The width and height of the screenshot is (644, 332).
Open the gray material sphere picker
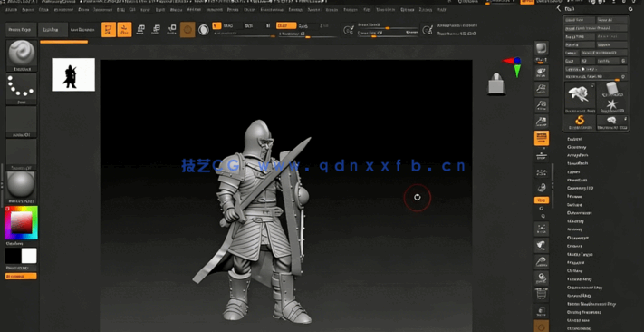click(22, 187)
